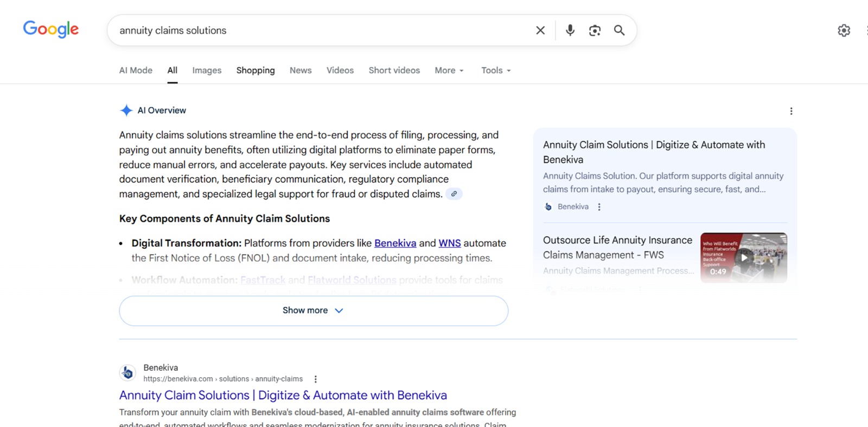Start voice search with the microphone icon
Viewport: 868px width, 427px height.
pos(570,30)
